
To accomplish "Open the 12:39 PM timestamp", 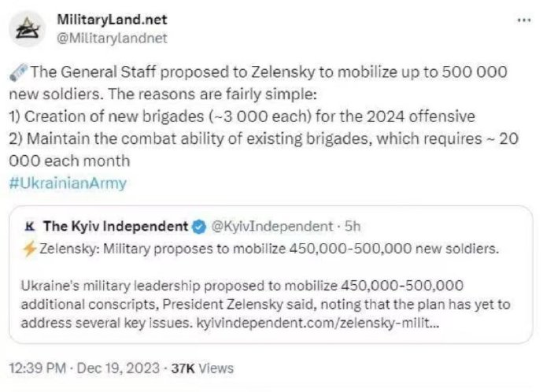I will coord(38,368).
